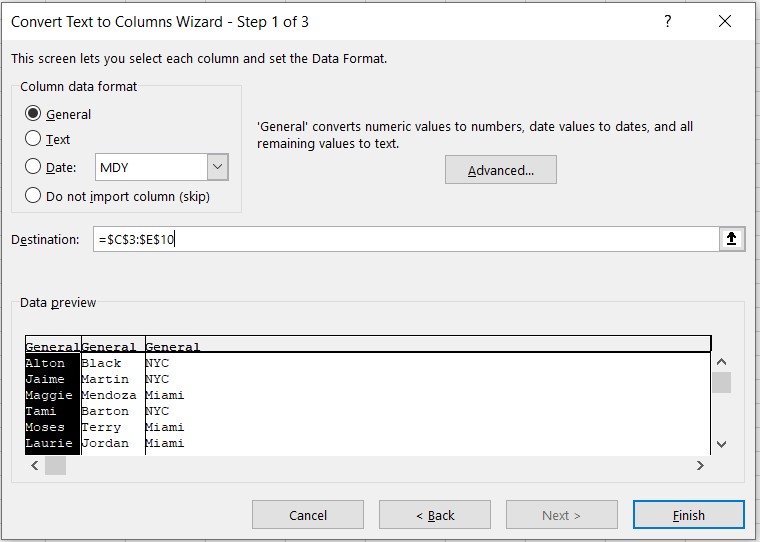Close the Convert Text to Columns dialog

(725, 21)
